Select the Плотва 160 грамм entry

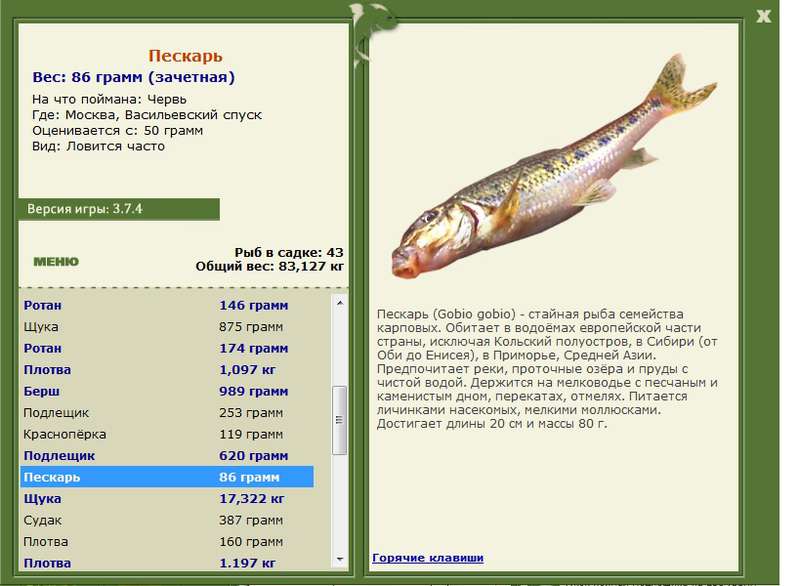(x=167, y=542)
